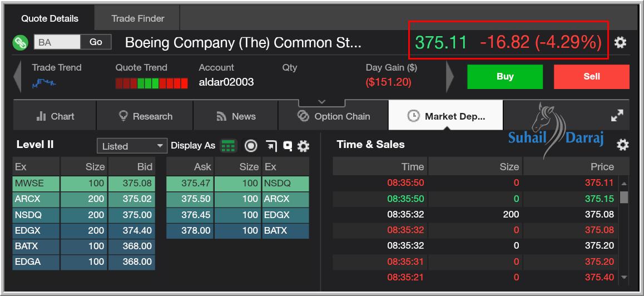Click the MWSE bid row exchange
Viewport: 644px width, 296px height.
tap(36, 184)
